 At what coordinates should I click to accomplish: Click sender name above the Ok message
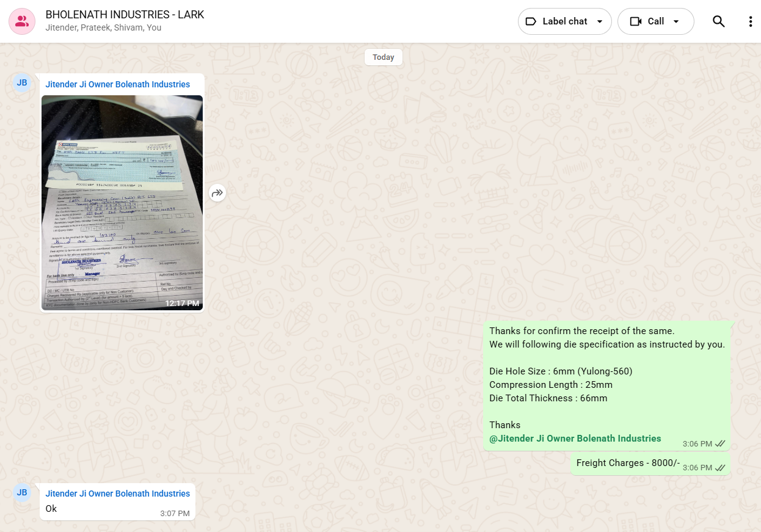click(117, 494)
